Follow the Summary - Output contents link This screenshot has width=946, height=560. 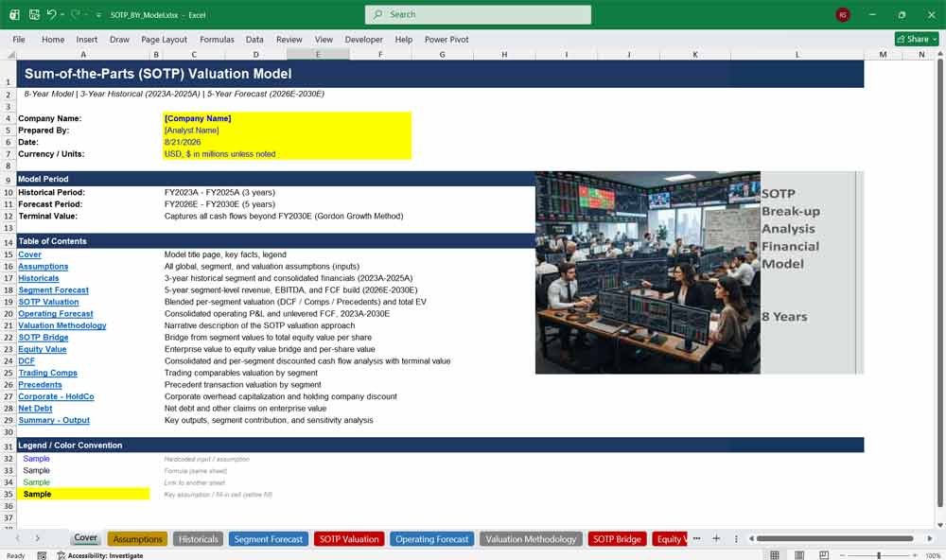(54, 420)
